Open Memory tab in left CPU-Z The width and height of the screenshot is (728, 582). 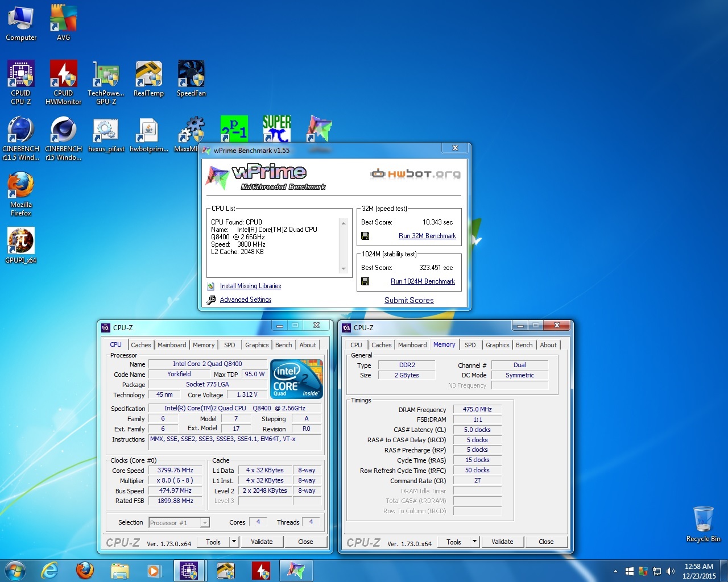pyautogui.click(x=204, y=345)
